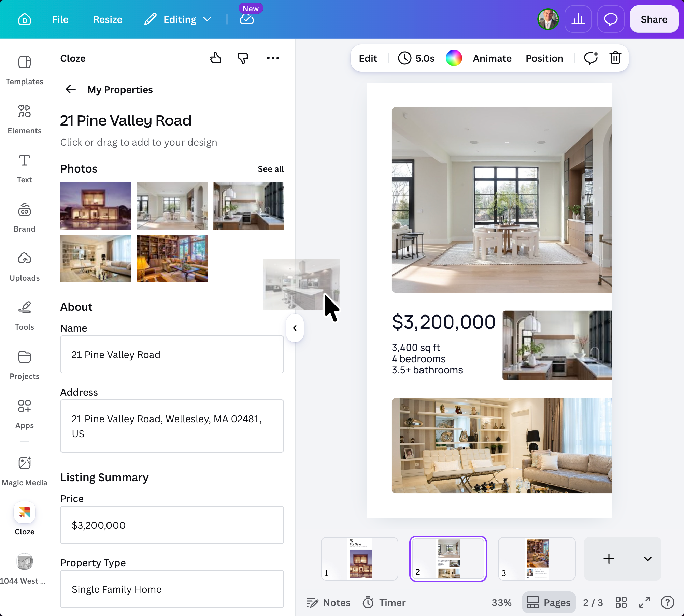
Task: Toggle the Pages view button
Action: pos(549,603)
